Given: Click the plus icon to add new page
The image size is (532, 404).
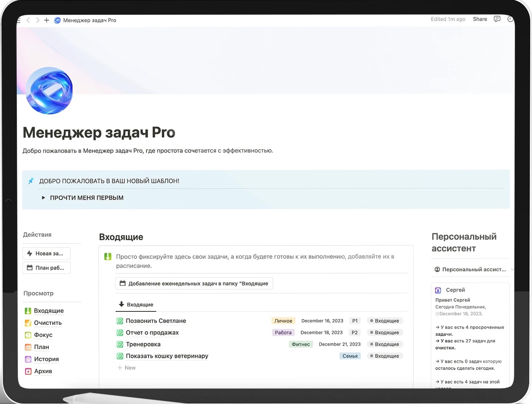Looking at the screenshot, I should tap(46, 20).
